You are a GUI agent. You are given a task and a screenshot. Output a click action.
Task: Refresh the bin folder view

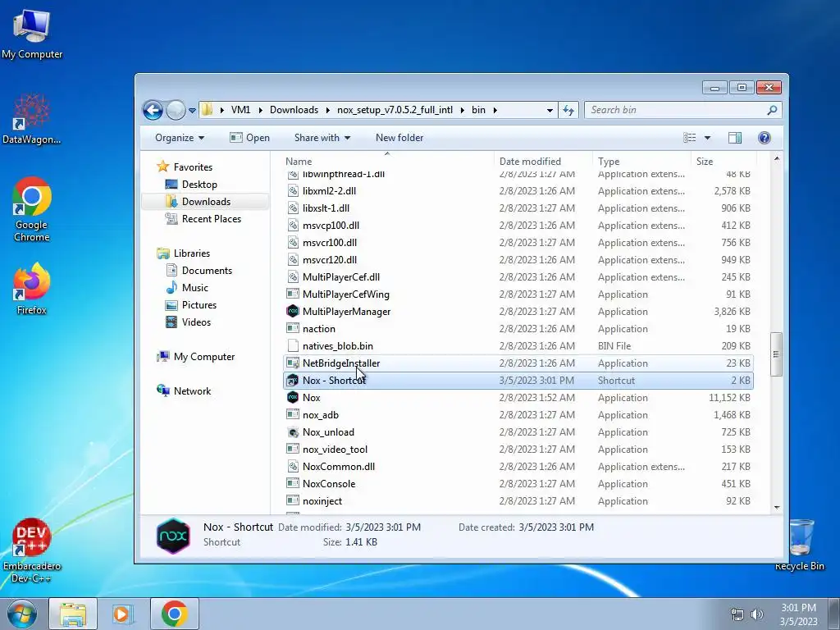pyautogui.click(x=568, y=111)
